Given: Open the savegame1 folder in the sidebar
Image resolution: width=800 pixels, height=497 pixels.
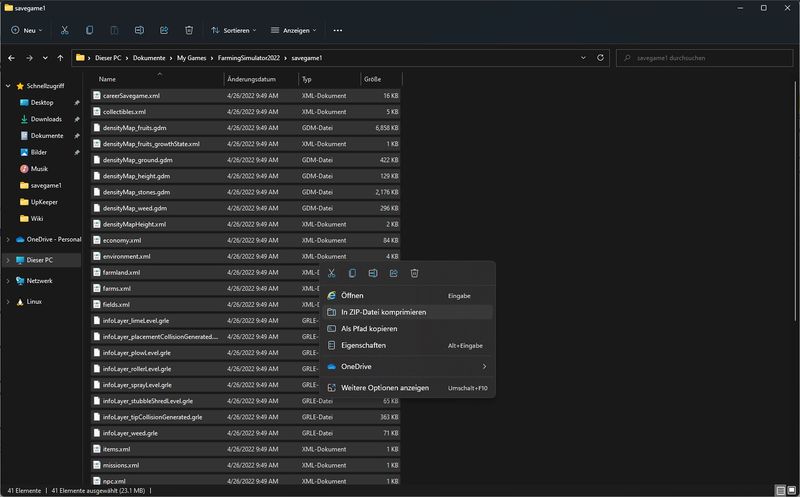Looking at the screenshot, I should coord(46,185).
